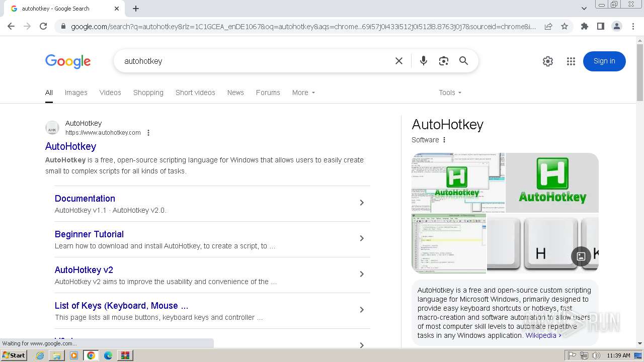Expand the Beginner Tutorial row chevron
Image resolution: width=644 pixels, height=362 pixels.
pos(361,238)
